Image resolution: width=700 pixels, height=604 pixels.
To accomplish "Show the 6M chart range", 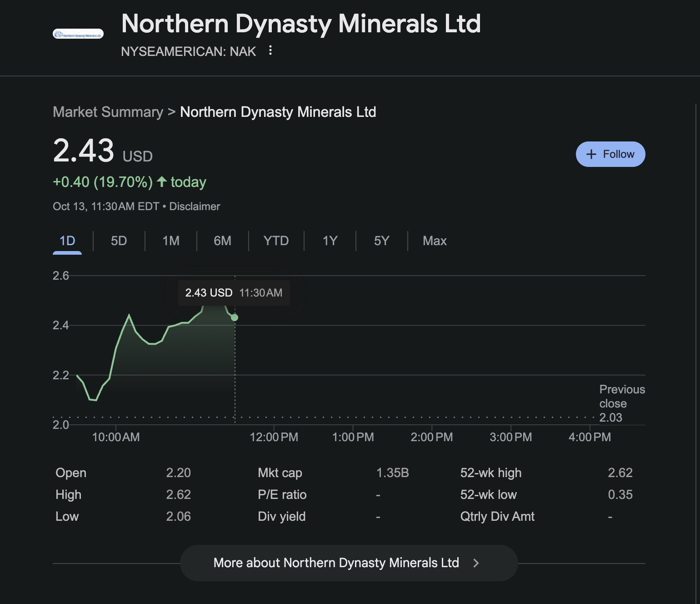I will pos(223,241).
